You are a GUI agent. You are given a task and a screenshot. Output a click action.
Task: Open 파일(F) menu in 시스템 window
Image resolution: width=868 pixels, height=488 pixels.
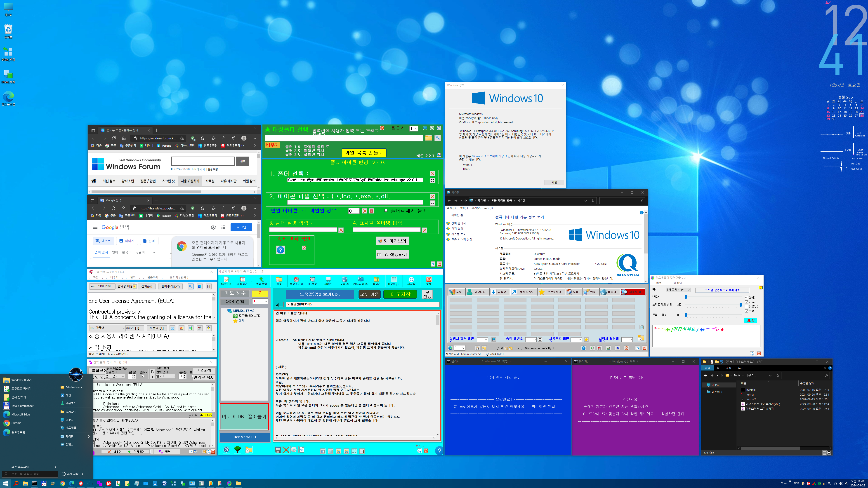pos(451,208)
